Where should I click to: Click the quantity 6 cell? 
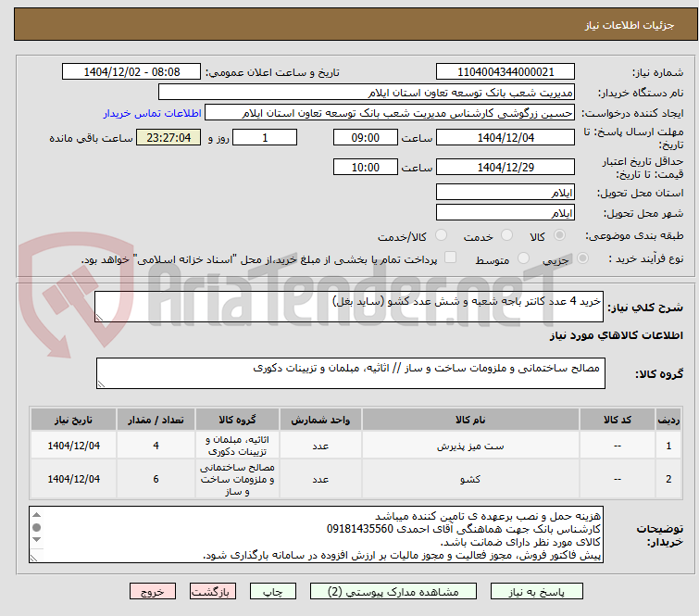pyautogui.click(x=156, y=479)
